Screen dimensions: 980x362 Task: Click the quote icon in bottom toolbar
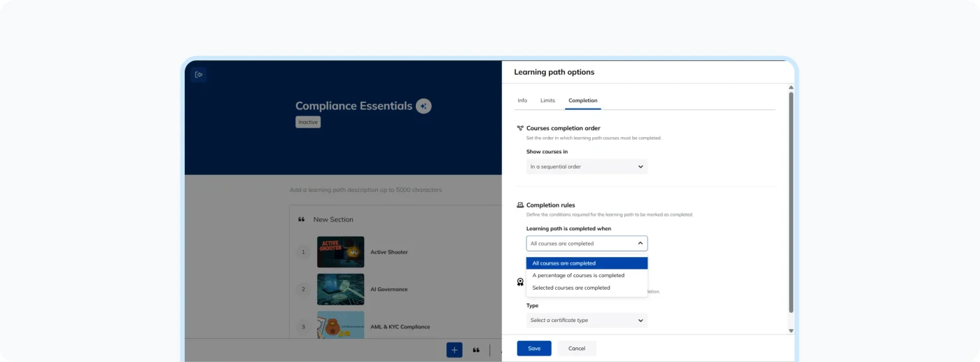point(476,350)
